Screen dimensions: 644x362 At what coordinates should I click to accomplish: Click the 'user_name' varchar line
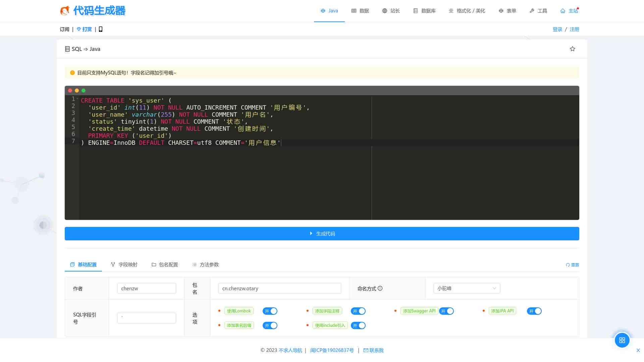pos(181,115)
